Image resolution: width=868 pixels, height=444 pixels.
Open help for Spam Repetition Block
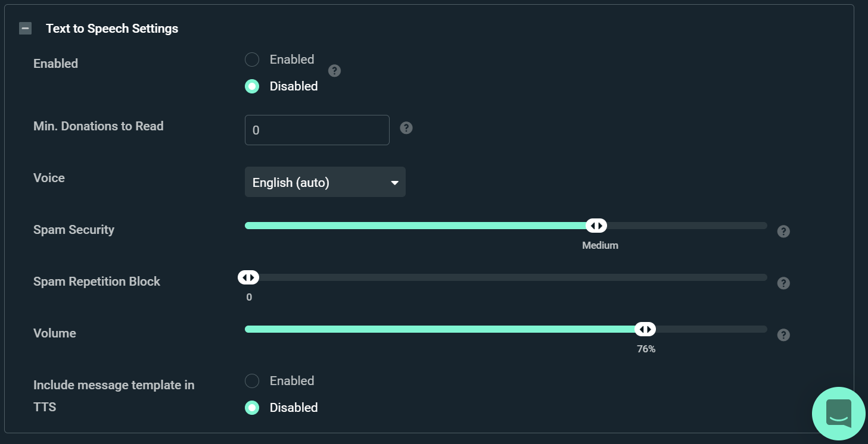pos(783,283)
